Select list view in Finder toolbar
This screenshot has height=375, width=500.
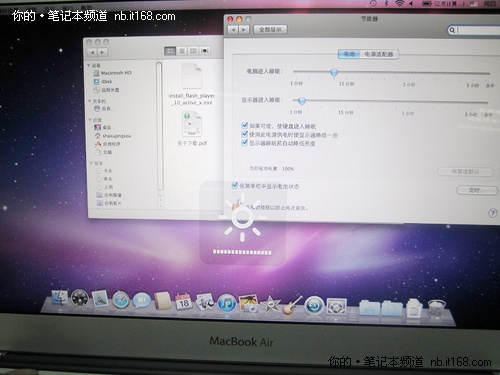point(182,51)
